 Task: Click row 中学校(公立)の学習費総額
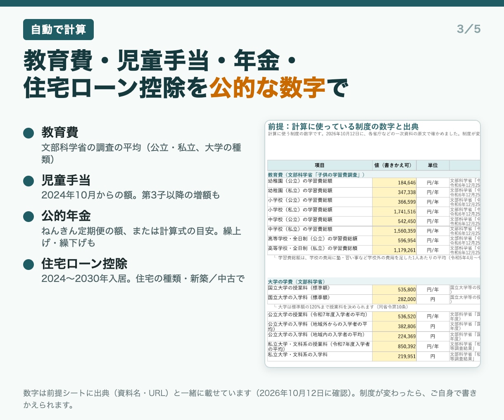pyautogui.click(x=374, y=221)
